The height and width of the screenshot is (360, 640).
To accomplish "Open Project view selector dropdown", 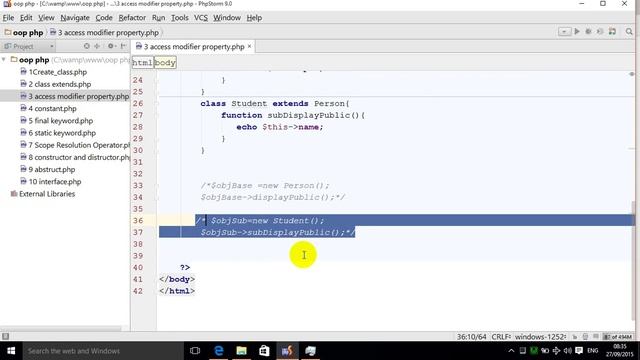I will pyautogui.click(x=29, y=46).
